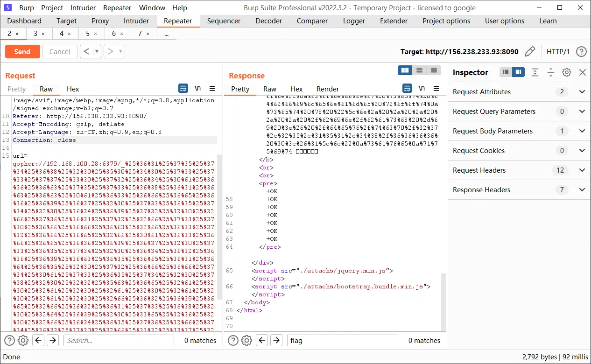591x364 pixels.
Task: Expand all Inspector sections icon
Action: [x=535, y=72]
